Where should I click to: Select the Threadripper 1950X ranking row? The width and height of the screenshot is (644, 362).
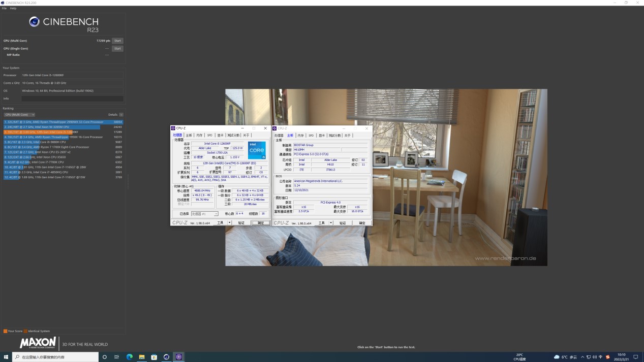[63, 137]
